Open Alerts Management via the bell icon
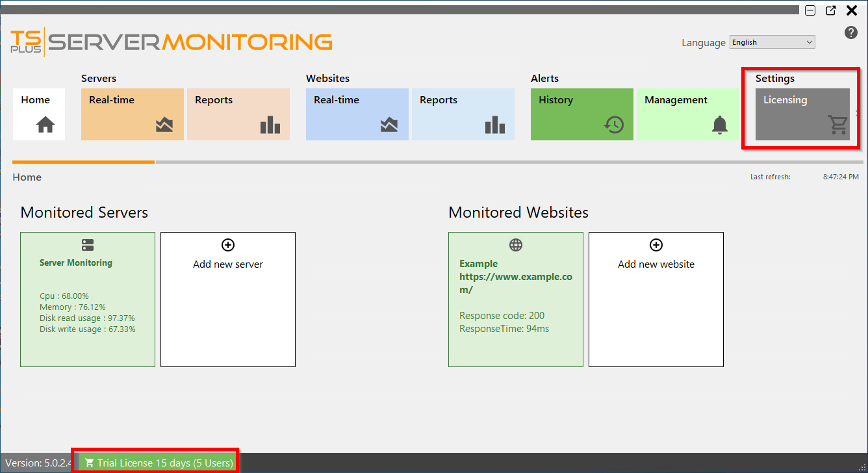 click(x=720, y=125)
